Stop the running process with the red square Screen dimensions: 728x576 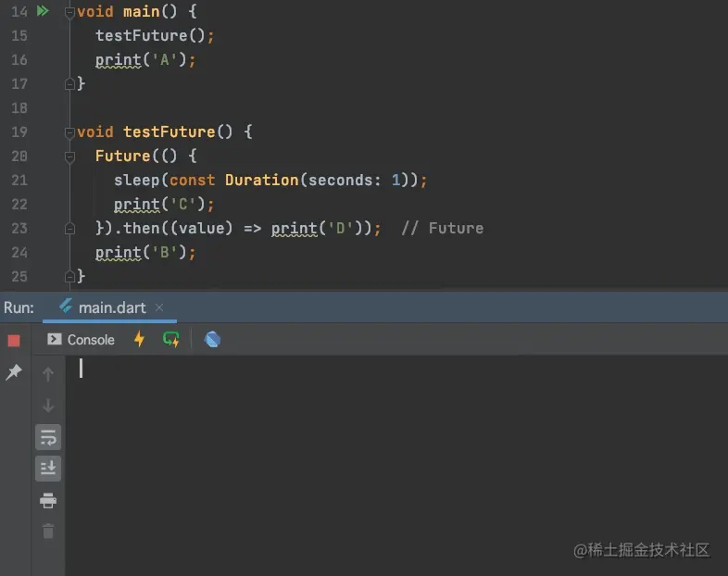pos(14,341)
